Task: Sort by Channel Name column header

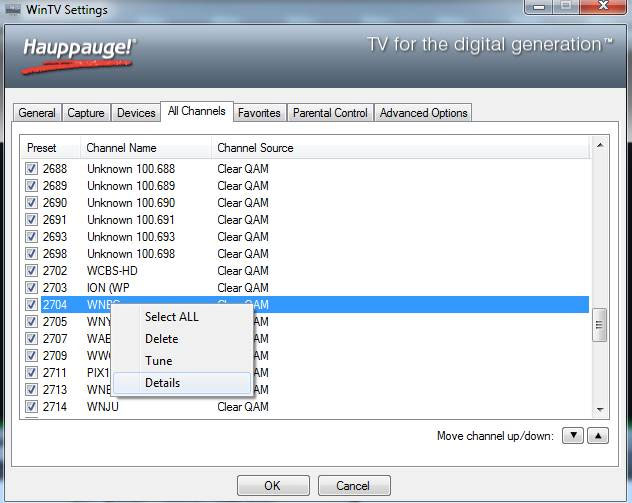Action: click(x=121, y=148)
